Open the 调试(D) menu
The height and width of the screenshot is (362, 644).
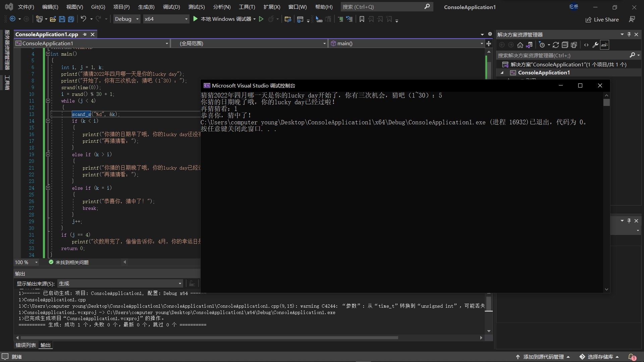tap(171, 7)
